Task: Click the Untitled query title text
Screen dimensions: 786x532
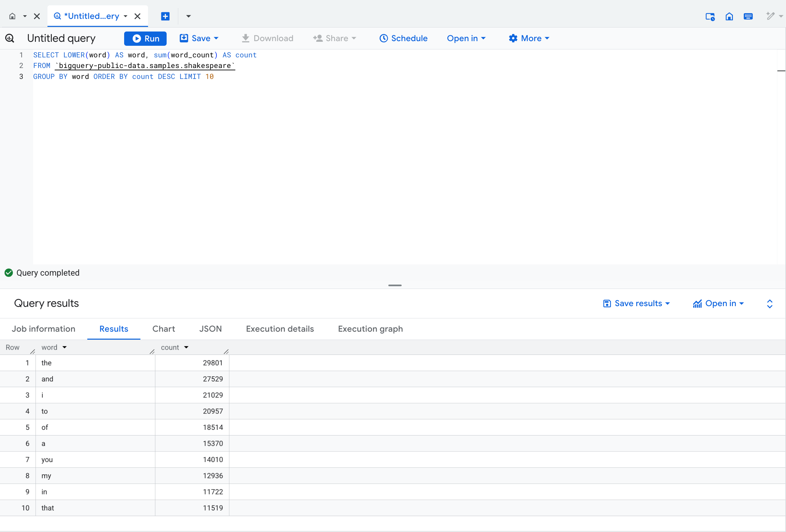Action: click(x=61, y=38)
